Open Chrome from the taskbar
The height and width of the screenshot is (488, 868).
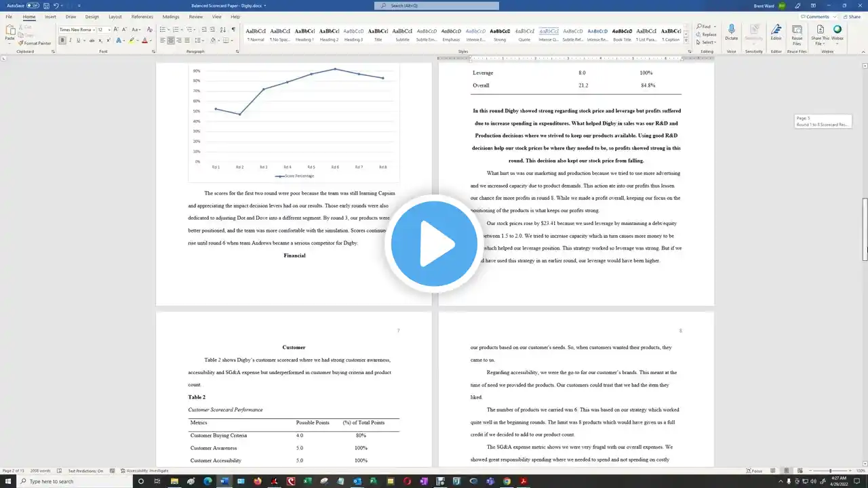click(x=507, y=481)
